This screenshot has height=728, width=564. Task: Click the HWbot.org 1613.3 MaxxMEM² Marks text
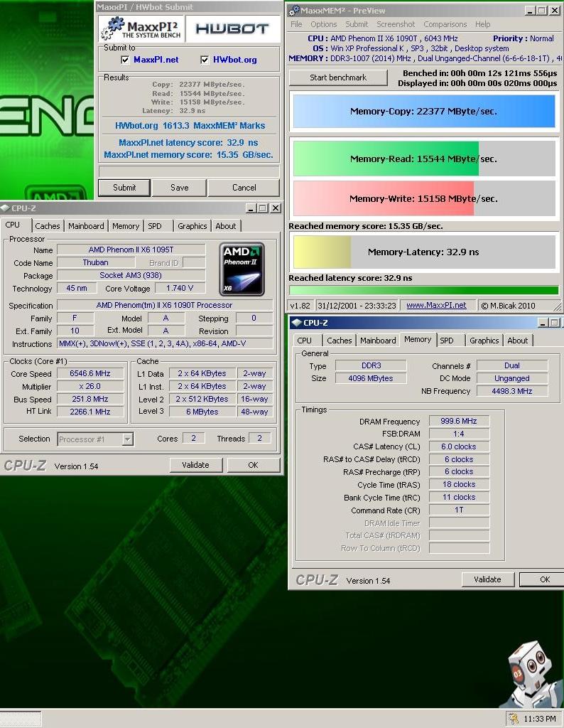click(x=190, y=125)
